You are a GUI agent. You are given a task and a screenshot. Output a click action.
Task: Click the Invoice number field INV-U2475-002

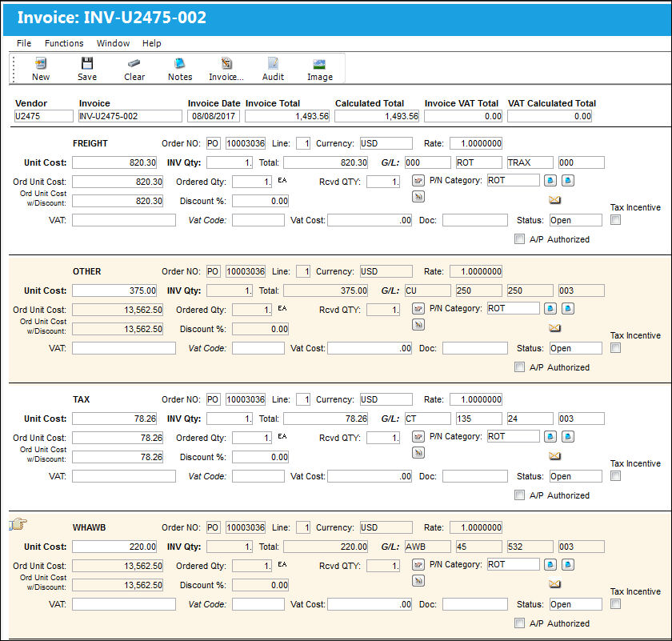[x=130, y=116]
